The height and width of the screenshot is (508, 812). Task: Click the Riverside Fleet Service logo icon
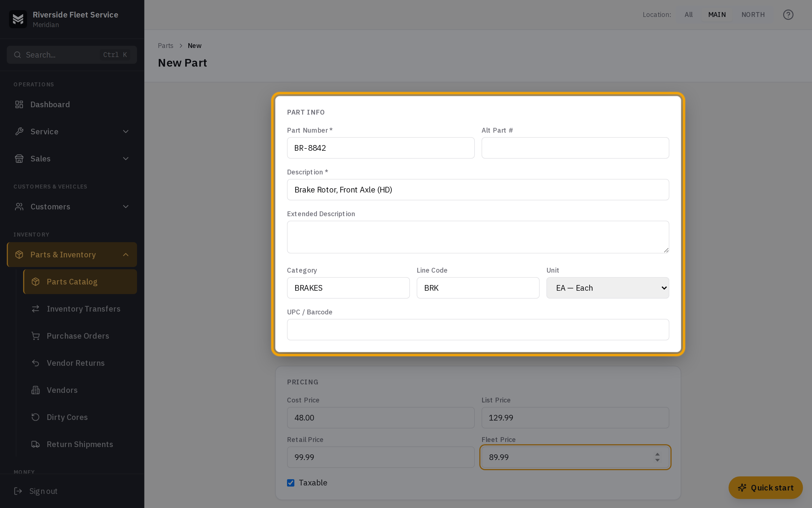[18, 19]
